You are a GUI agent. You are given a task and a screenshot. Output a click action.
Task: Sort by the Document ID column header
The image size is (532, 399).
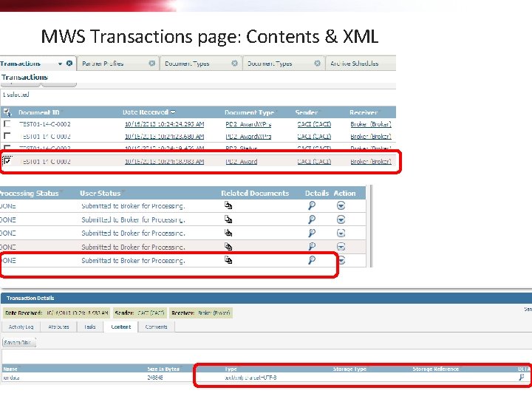pos(38,112)
